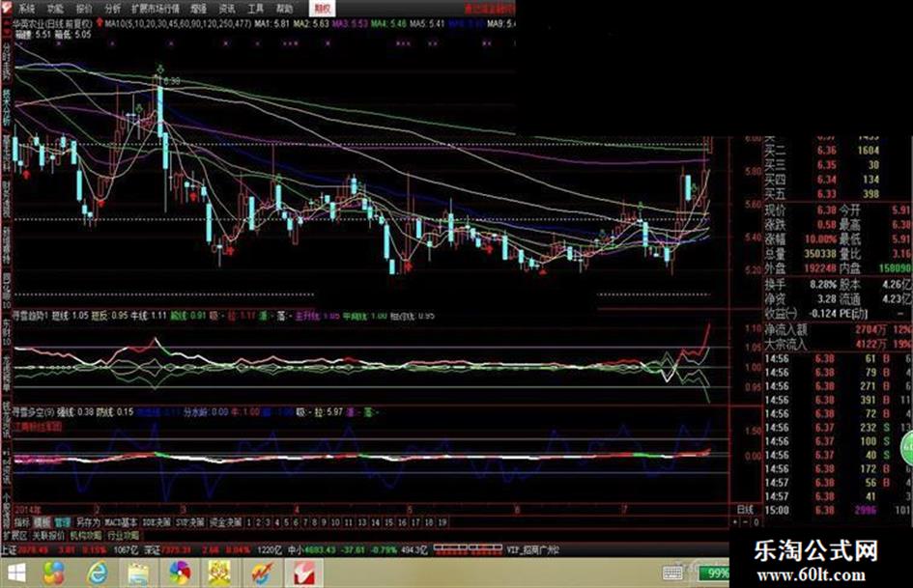The width and height of the screenshot is (913, 588).
Task: Click the 净流入额 row
Action: click(838, 329)
